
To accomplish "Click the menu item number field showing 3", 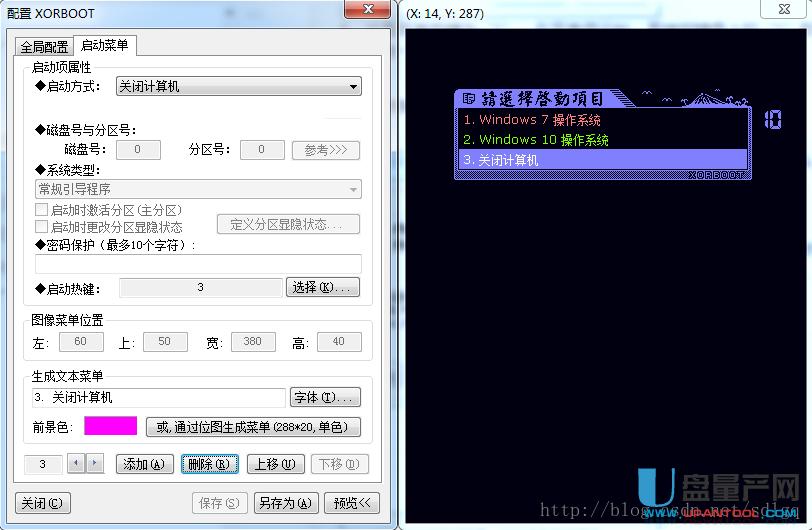I will pos(44,464).
